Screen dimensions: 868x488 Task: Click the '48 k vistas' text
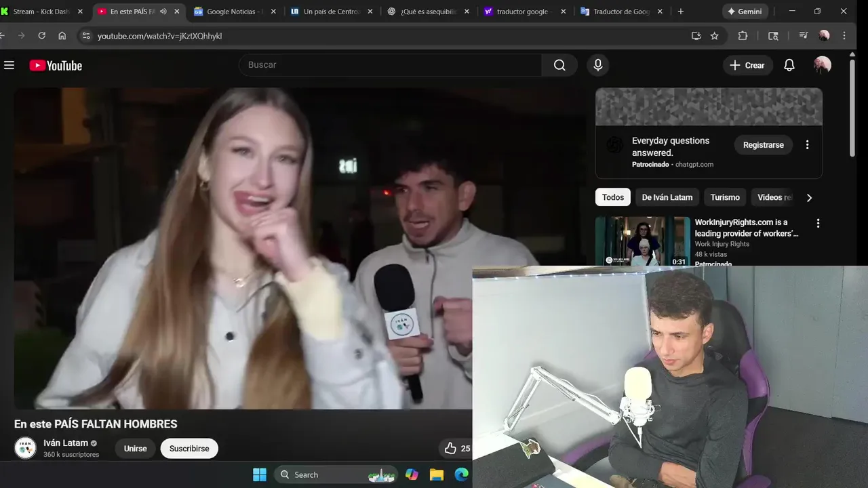click(711, 255)
